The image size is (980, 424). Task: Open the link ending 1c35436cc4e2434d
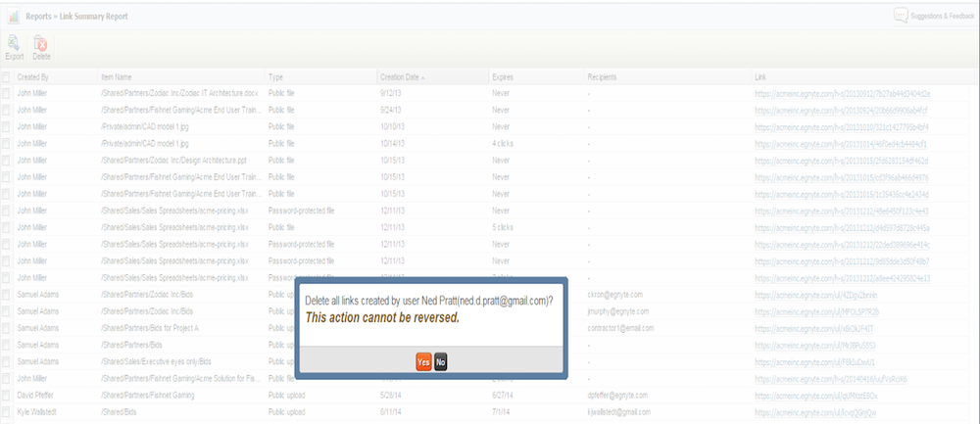841,194
